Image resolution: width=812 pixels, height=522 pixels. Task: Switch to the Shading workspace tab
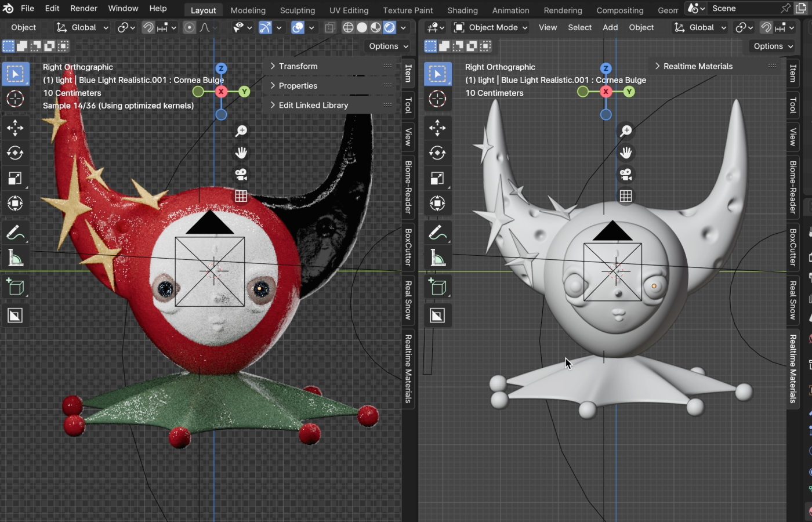pyautogui.click(x=462, y=10)
